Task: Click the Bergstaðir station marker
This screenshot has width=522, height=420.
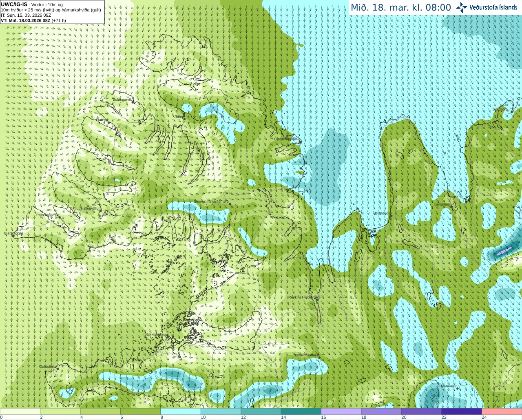Action: (451, 207)
